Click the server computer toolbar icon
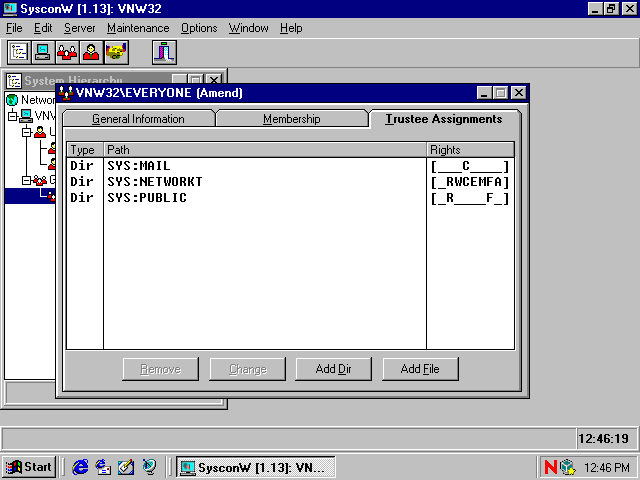Screen dimensions: 640x480 tap(43, 52)
